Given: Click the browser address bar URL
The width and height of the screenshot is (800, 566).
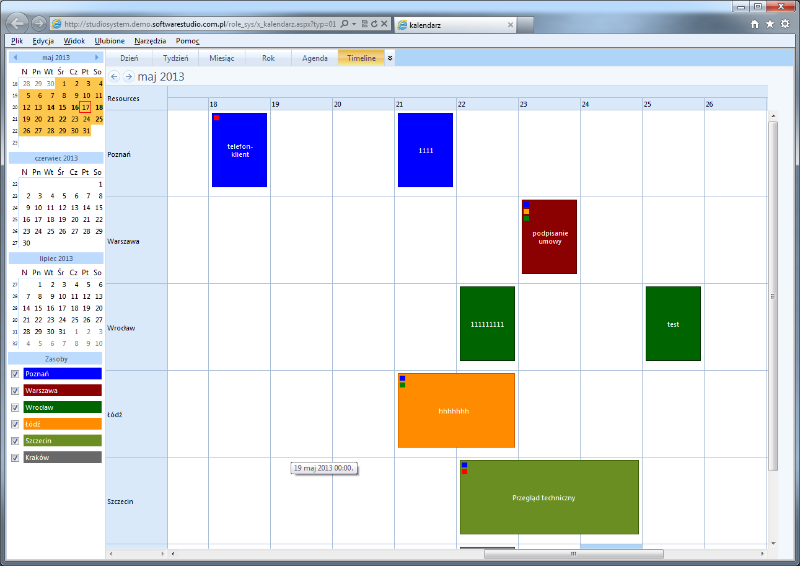Looking at the screenshot, I should click(200, 24).
